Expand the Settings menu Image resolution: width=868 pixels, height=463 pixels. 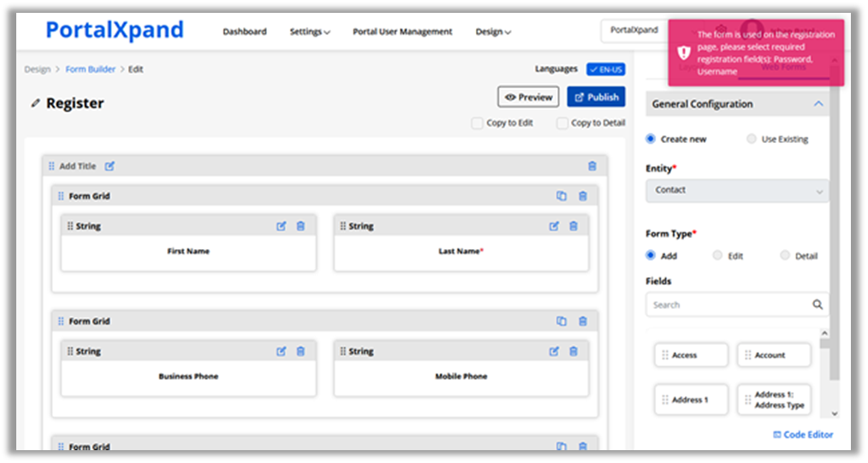[310, 32]
